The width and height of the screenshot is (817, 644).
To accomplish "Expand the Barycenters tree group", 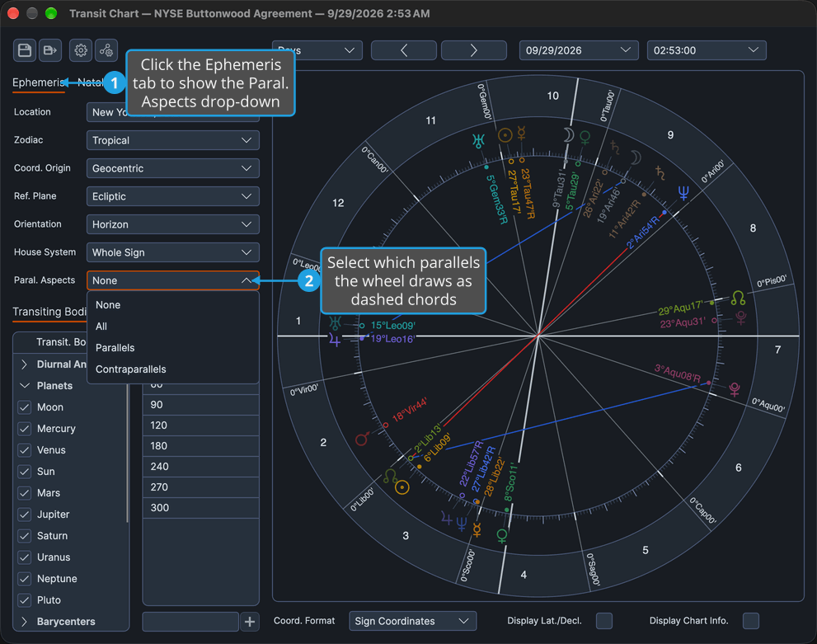I will 24,622.
